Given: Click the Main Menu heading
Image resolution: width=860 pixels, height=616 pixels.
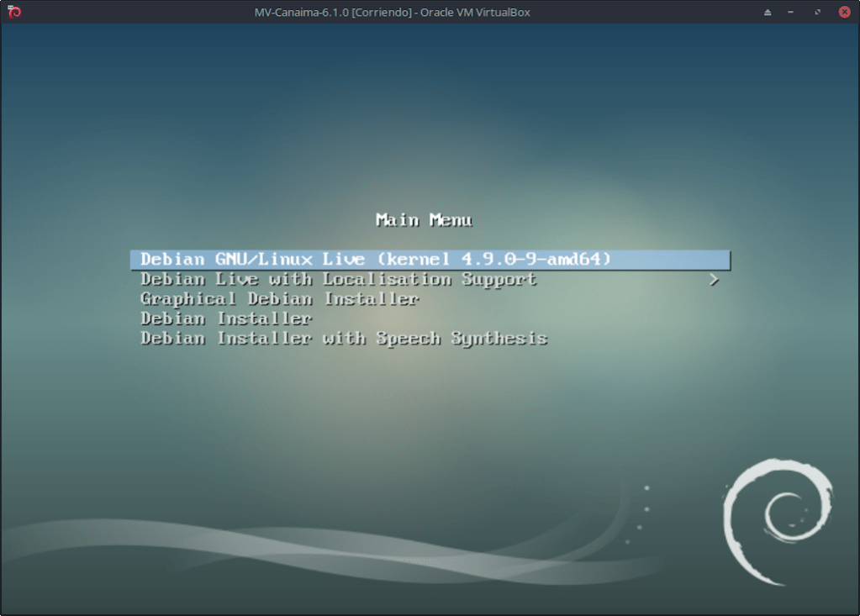Looking at the screenshot, I should pyautogui.click(x=424, y=220).
